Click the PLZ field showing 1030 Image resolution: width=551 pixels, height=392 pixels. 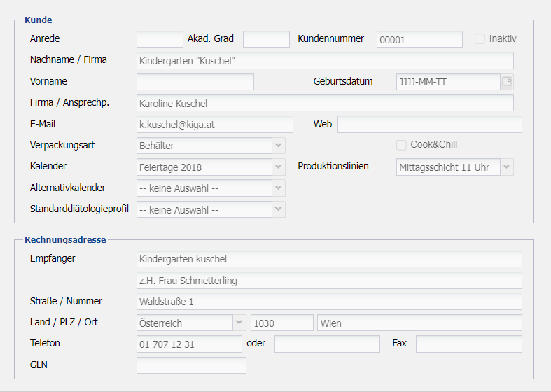tap(281, 323)
